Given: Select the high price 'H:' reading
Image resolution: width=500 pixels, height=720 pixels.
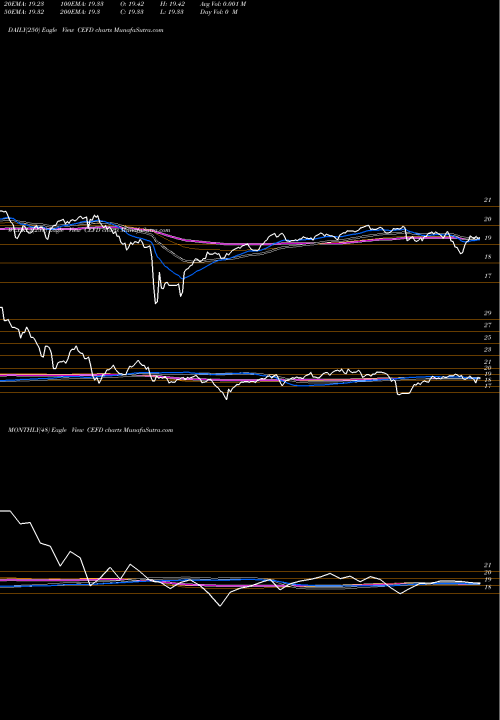Looking at the screenshot, I should pos(172,4).
